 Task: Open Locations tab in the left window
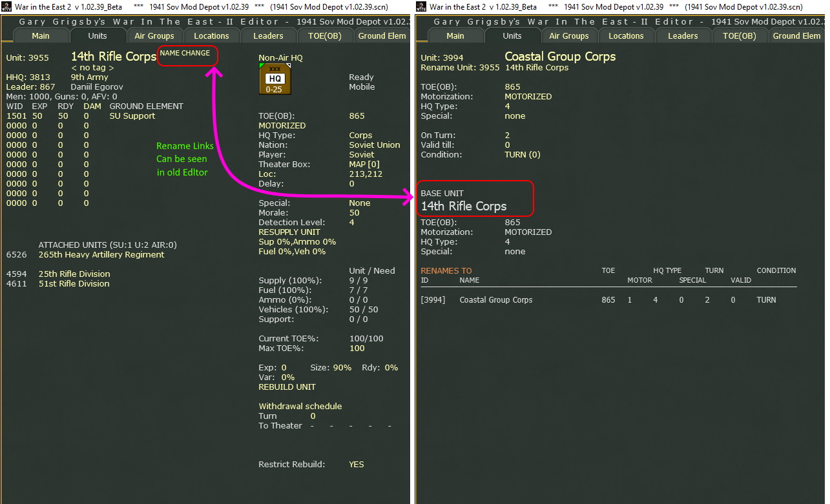pos(211,36)
